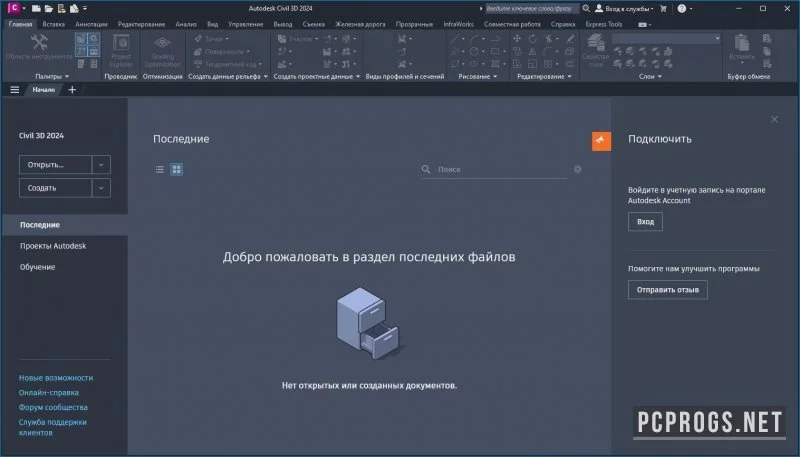The height and width of the screenshot is (457, 800).
Task: Open the Форум сообщества link
Action: pyautogui.click(x=53, y=408)
